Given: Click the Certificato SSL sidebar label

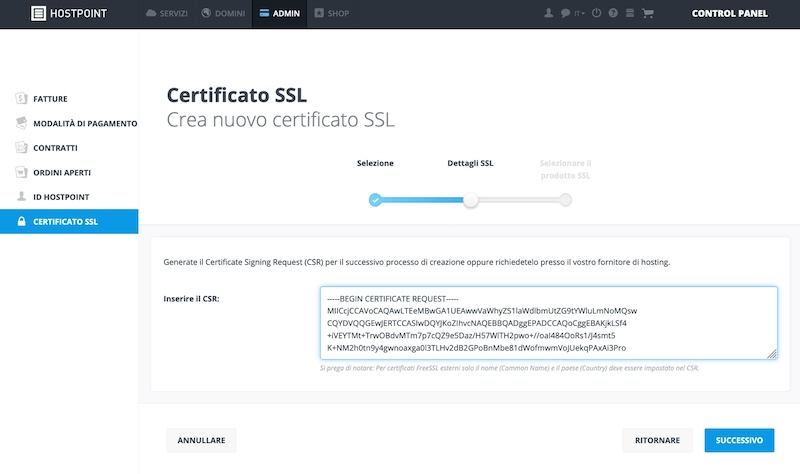Looking at the screenshot, I should pyautogui.click(x=65, y=221).
